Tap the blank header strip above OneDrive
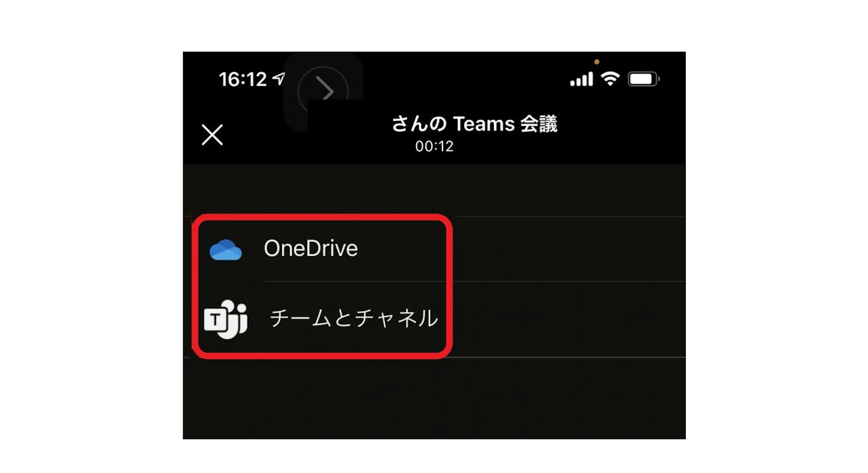Image resolution: width=868 pixels, height=473 pixels. [434, 190]
